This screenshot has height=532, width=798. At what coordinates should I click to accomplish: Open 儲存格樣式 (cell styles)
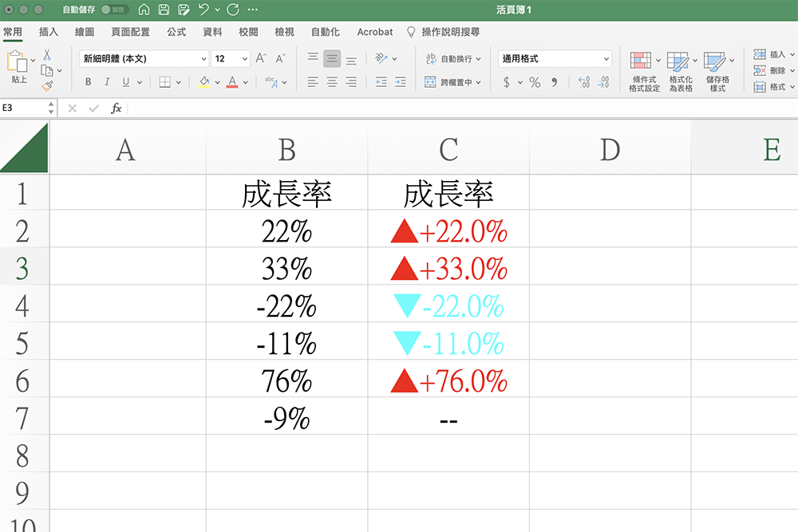717,70
